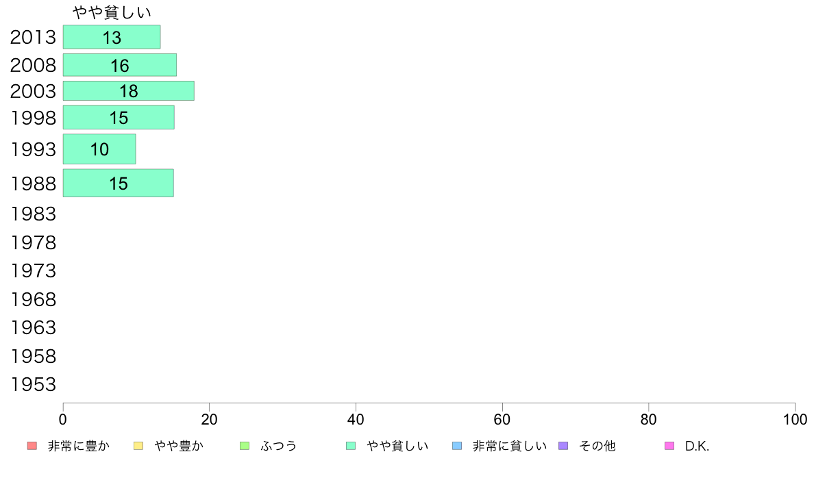Image resolution: width=814 pixels, height=504 pixels.
Task: Click the blue 非常に貧しい legend swatch
Action: [x=457, y=446]
